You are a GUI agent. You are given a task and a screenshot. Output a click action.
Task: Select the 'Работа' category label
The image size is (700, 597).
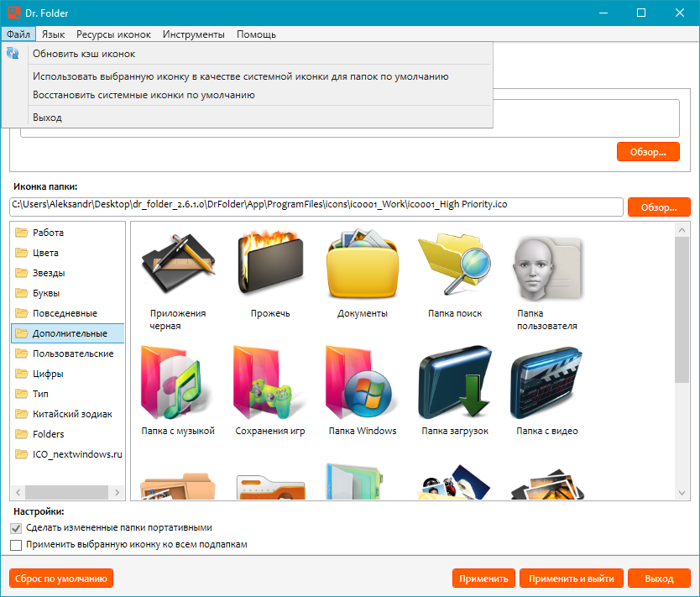[48, 233]
